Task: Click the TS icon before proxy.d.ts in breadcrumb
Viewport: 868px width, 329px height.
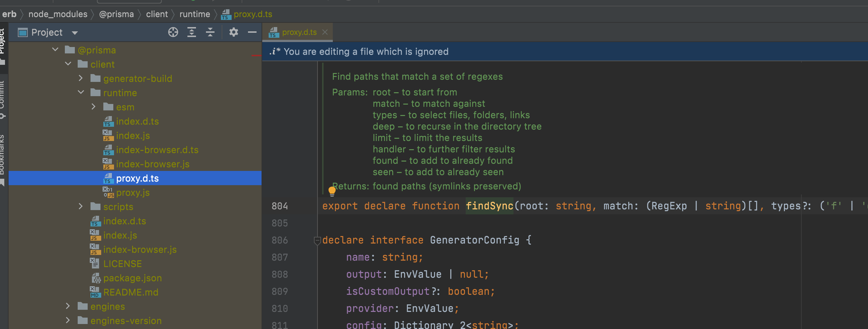Action: [226, 15]
